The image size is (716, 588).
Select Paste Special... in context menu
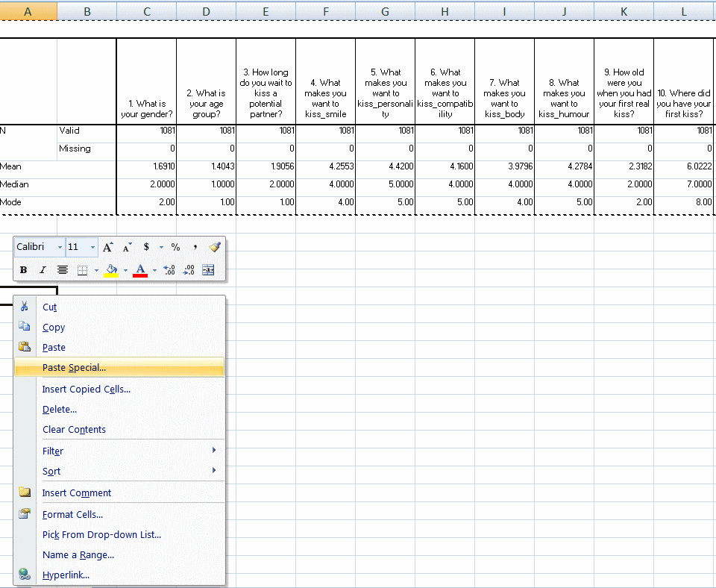click(x=119, y=367)
